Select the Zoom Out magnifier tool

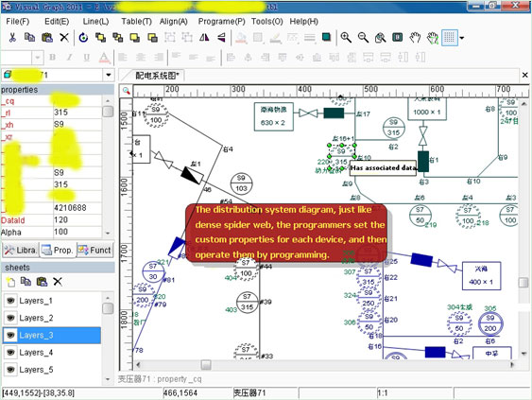(363, 37)
